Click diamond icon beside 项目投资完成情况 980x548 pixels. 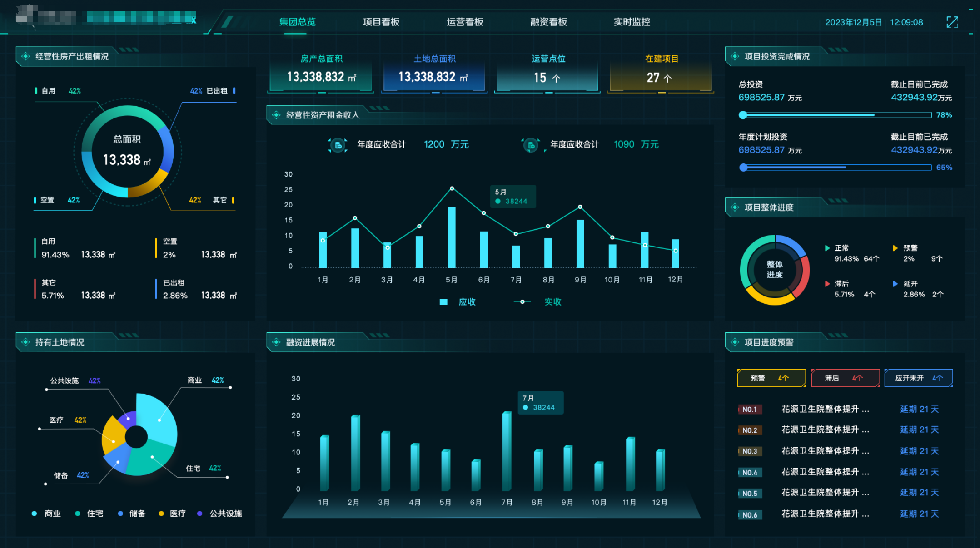tap(735, 56)
